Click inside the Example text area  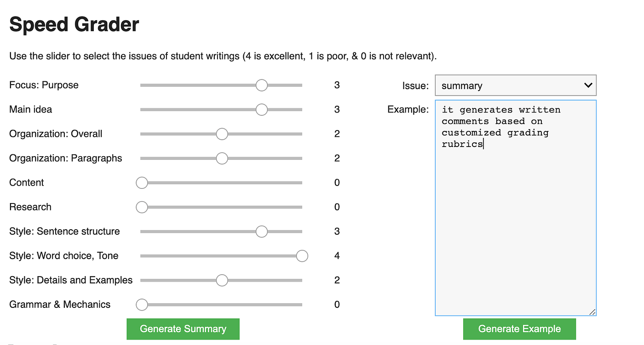pyautogui.click(x=515, y=207)
